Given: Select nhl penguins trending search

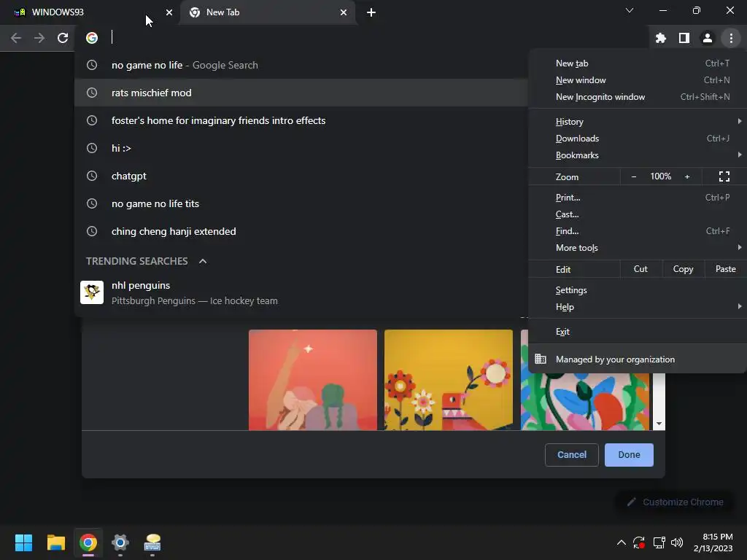Looking at the screenshot, I should (x=301, y=293).
